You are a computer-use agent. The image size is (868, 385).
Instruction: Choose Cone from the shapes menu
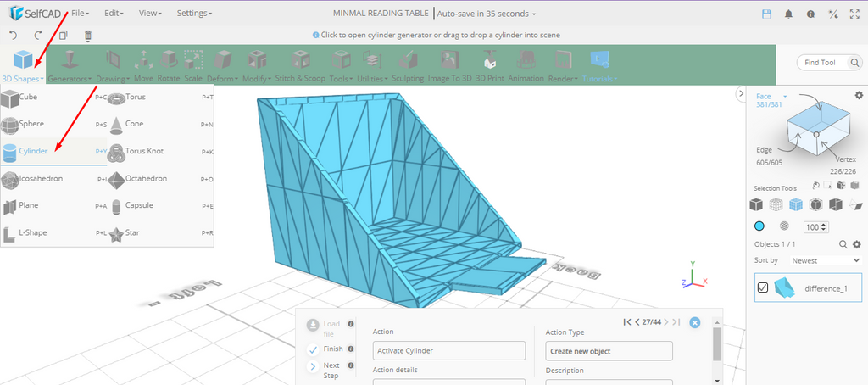(160, 124)
